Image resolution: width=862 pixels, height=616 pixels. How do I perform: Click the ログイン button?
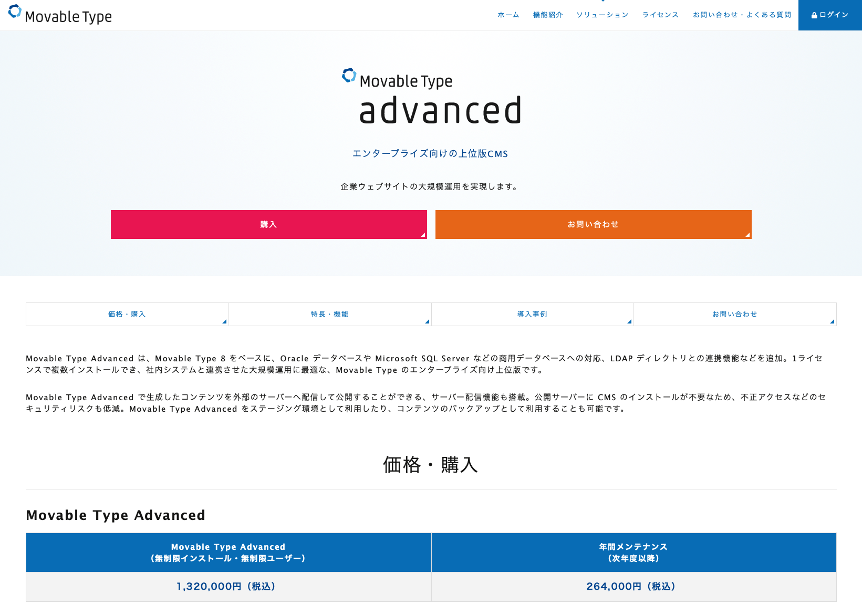(830, 15)
